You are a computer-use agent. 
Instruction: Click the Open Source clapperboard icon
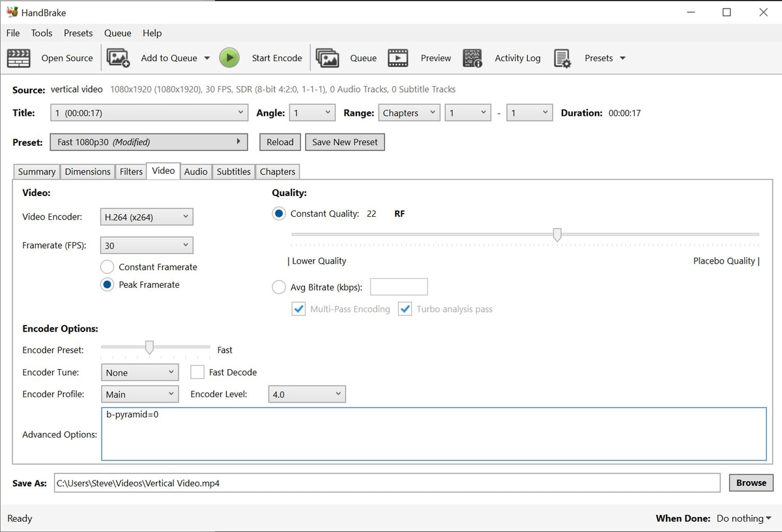(x=19, y=58)
